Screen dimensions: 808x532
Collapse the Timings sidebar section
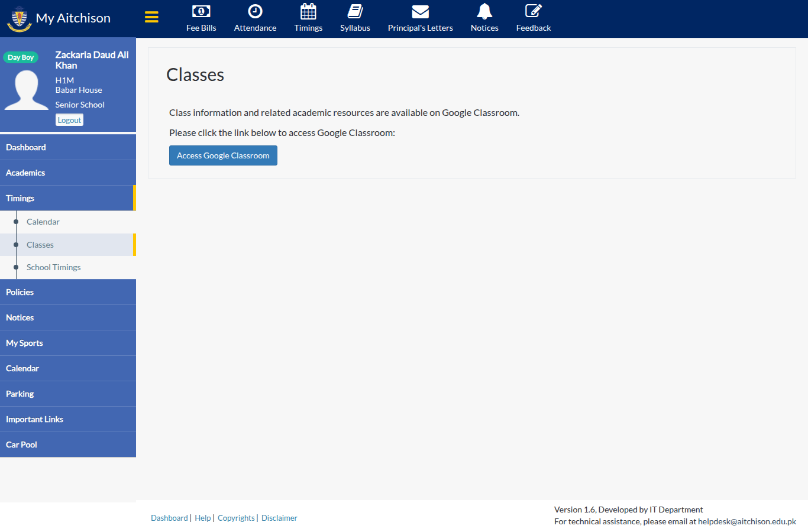coord(68,198)
